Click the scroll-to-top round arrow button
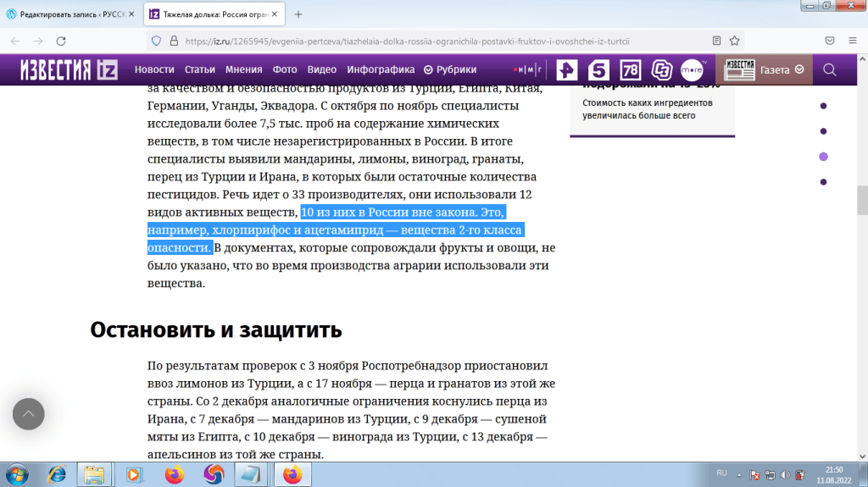The height and width of the screenshot is (487, 868). [28, 414]
